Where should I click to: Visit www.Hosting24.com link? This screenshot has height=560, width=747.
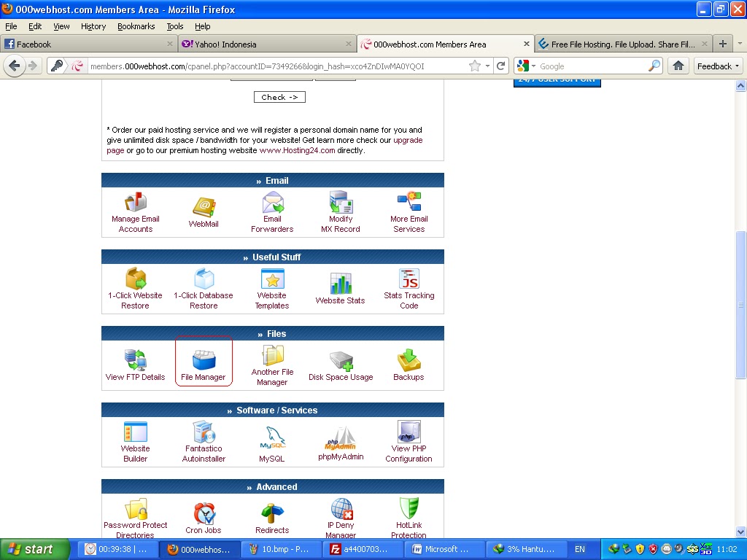coord(297,150)
